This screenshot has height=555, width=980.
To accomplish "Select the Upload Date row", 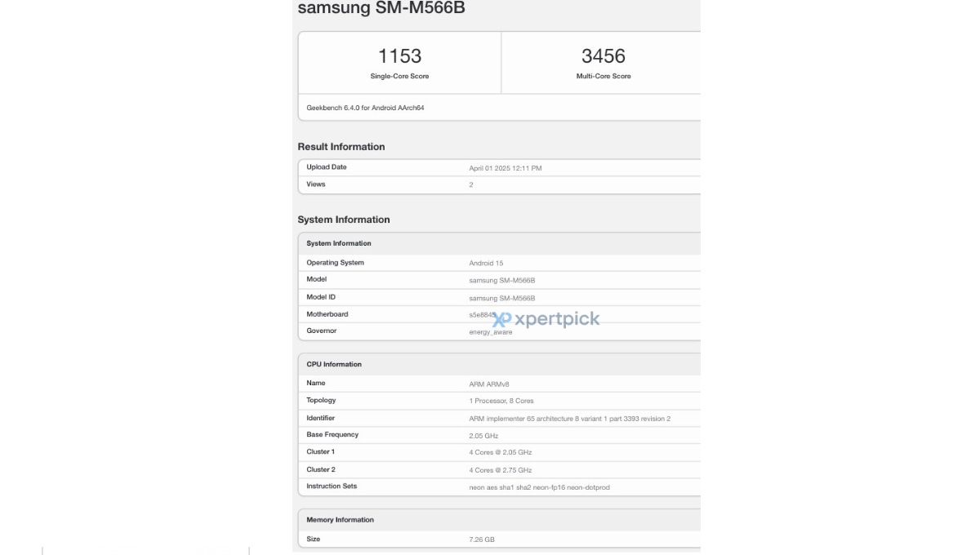I will tap(498, 167).
